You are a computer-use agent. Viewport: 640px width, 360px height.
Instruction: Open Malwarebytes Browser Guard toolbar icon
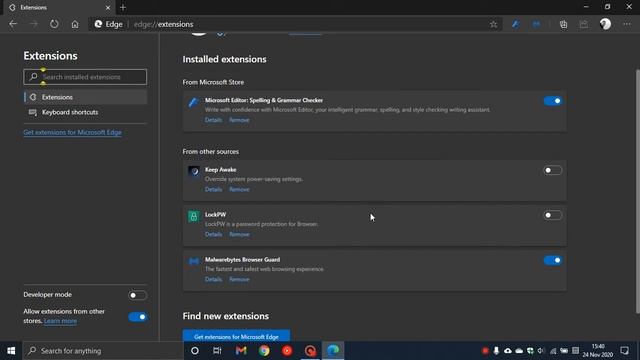tap(536, 24)
